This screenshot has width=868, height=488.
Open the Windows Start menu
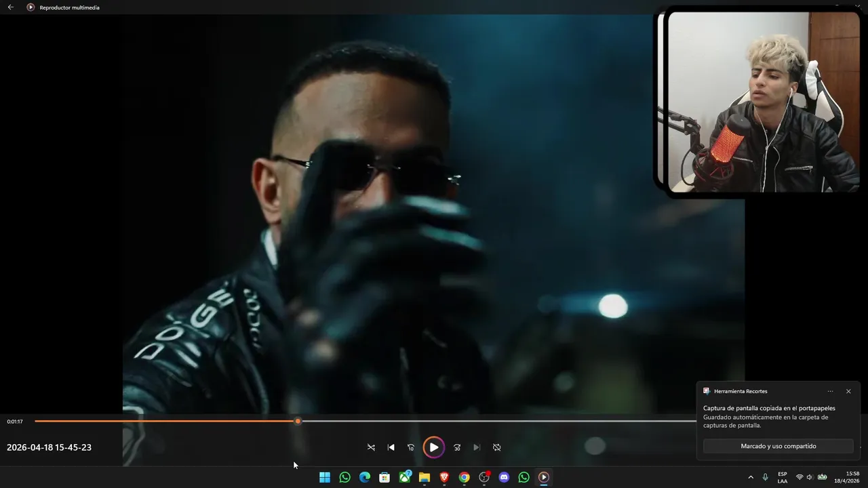[x=325, y=477]
